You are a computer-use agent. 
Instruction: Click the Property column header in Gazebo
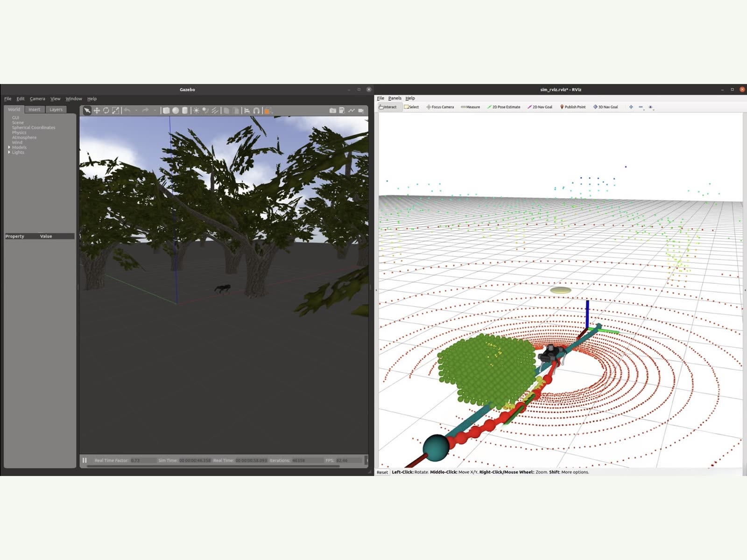pos(14,236)
